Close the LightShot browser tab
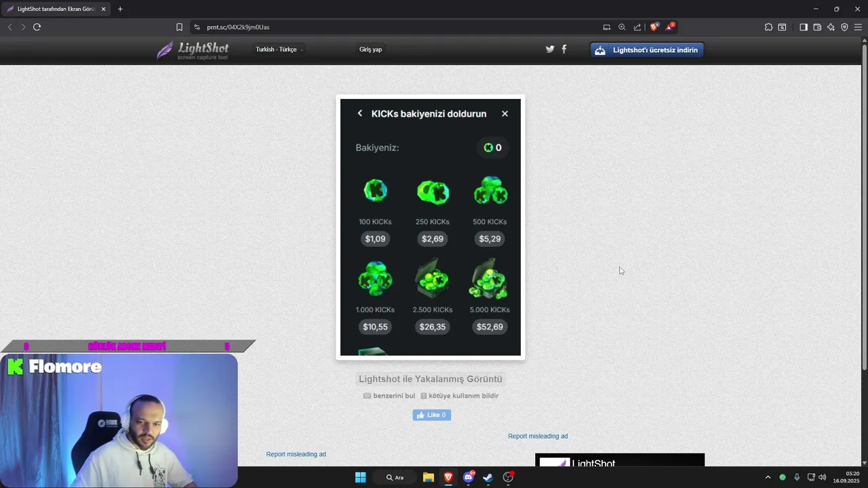868x488 pixels. pos(103,9)
